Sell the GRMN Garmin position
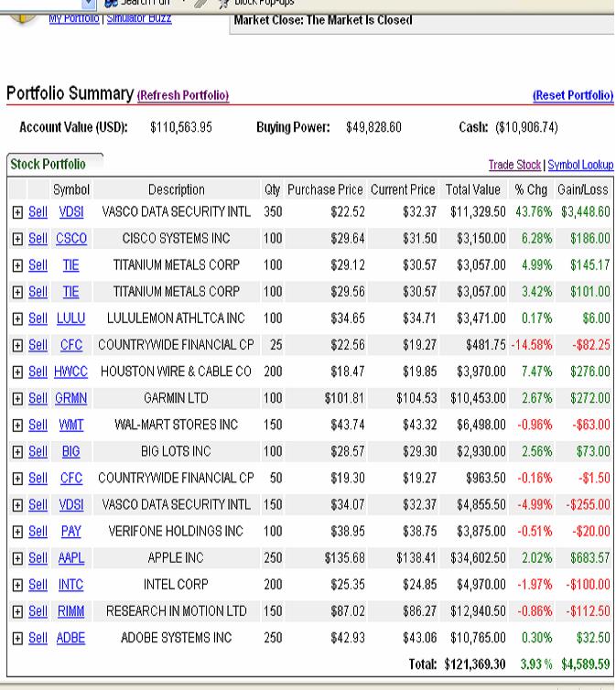The width and height of the screenshot is (616, 690). tap(38, 398)
